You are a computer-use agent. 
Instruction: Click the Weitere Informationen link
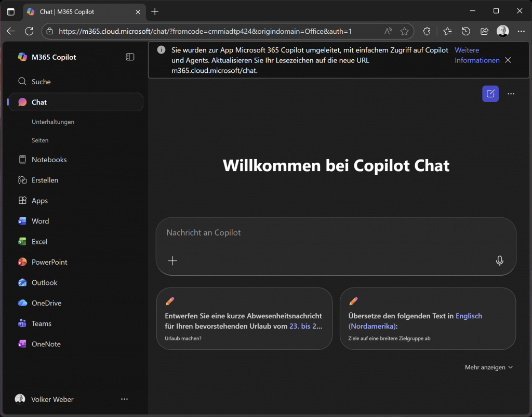tap(476, 55)
